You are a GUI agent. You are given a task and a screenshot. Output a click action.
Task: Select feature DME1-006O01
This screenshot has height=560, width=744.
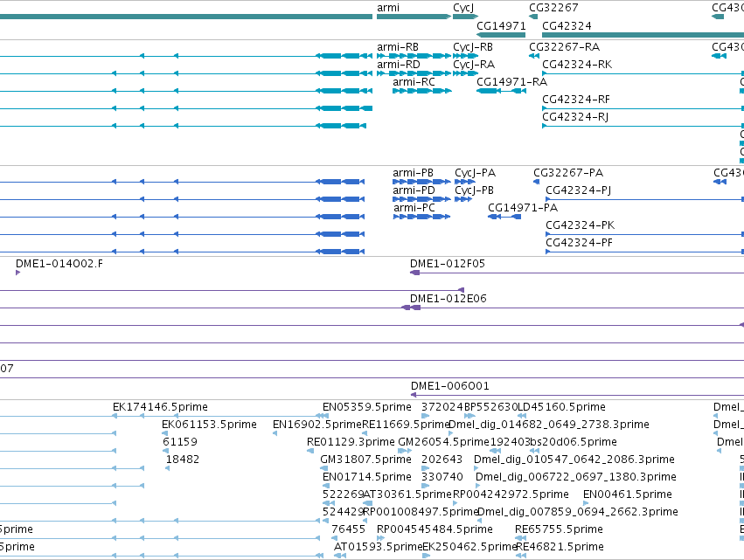pyautogui.click(x=577, y=395)
